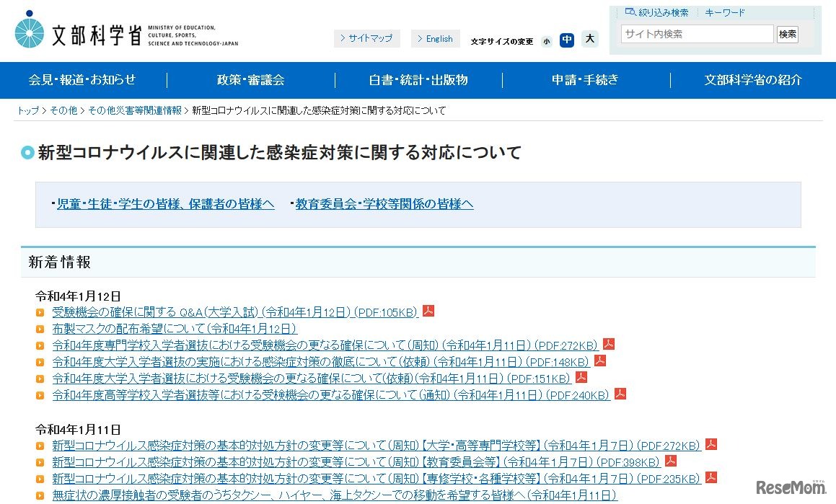836x504 pixels.
Task: Click PDF icon for 教育委員会等 notice
Action: point(671,461)
